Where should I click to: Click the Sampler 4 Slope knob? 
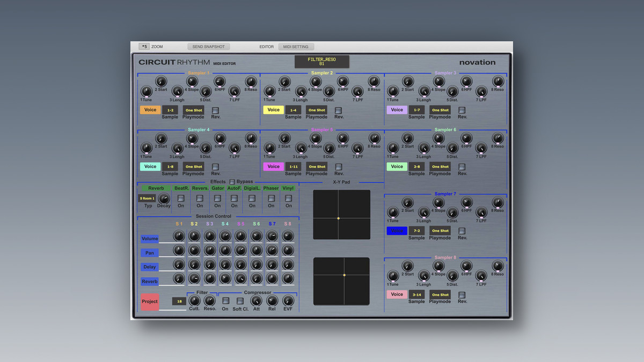[x=192, y=138]
